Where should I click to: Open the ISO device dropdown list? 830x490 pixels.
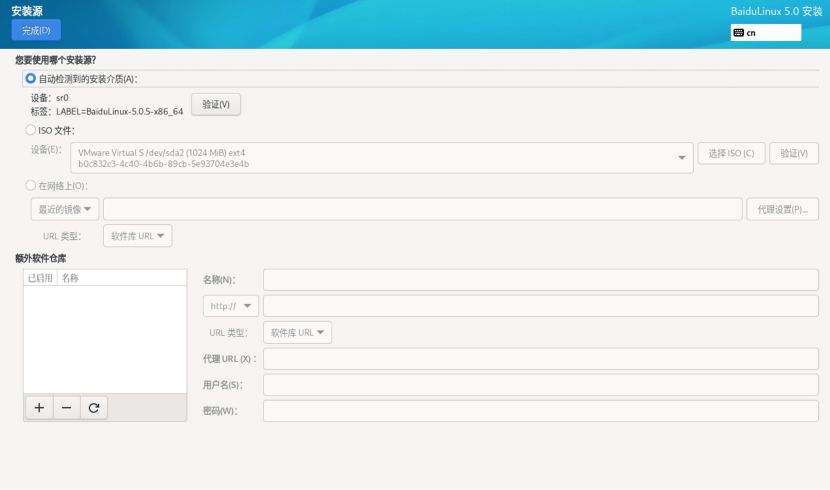pos(382,158)
